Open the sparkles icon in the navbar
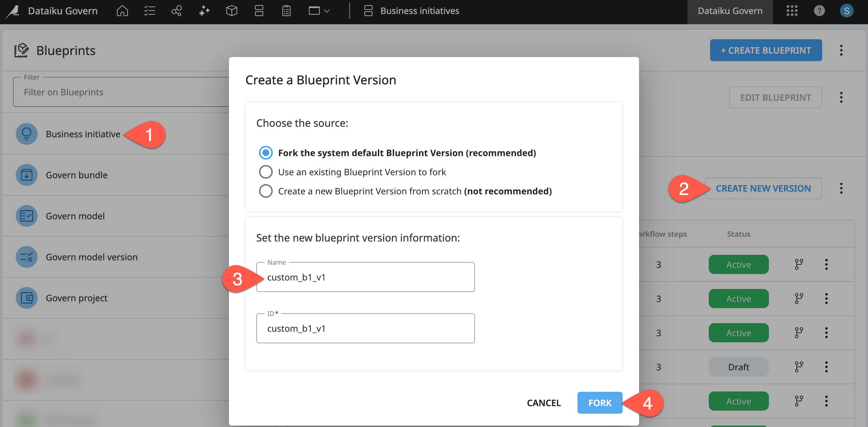The height and width of the screenshot is (427, 868). [204, 11]
